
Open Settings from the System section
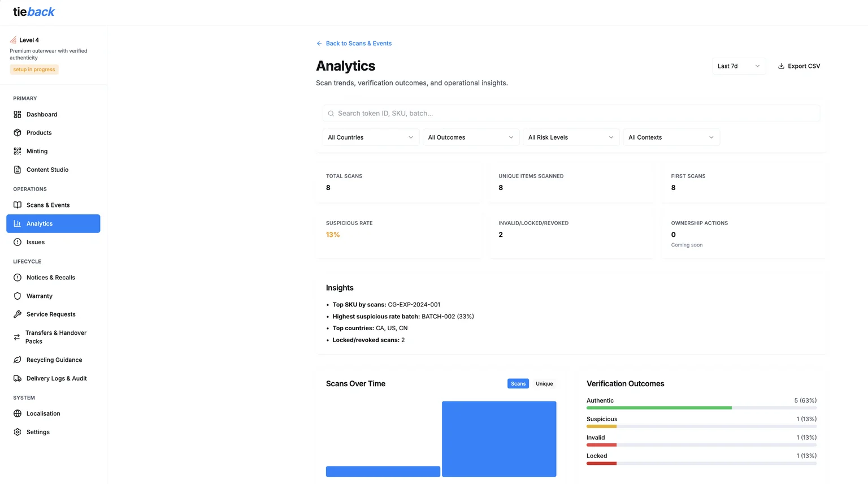click(38, 431)
